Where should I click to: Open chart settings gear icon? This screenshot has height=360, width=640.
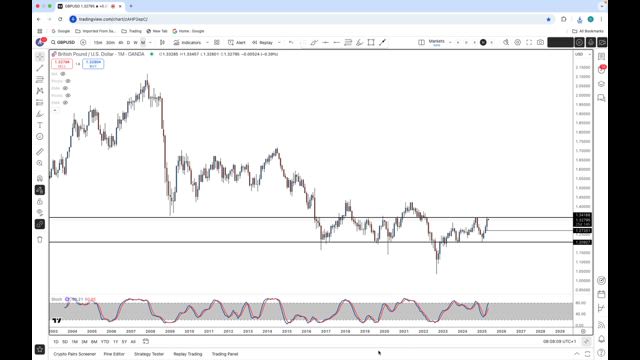tap(518, 42)
